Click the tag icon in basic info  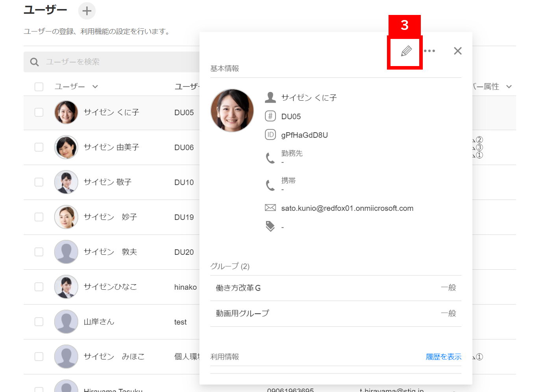tap(270, 226)
